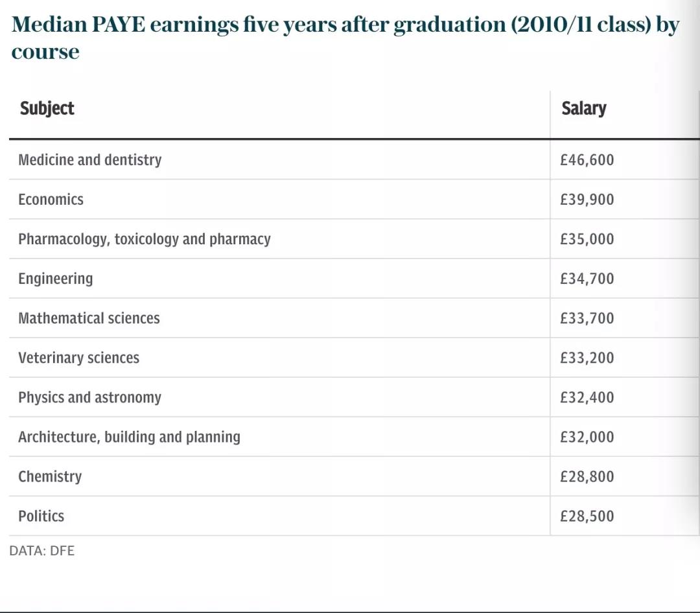This screenshot has height=613, width=700.
Task: Select the Chemistry subject row
Action: pos(50,476)
